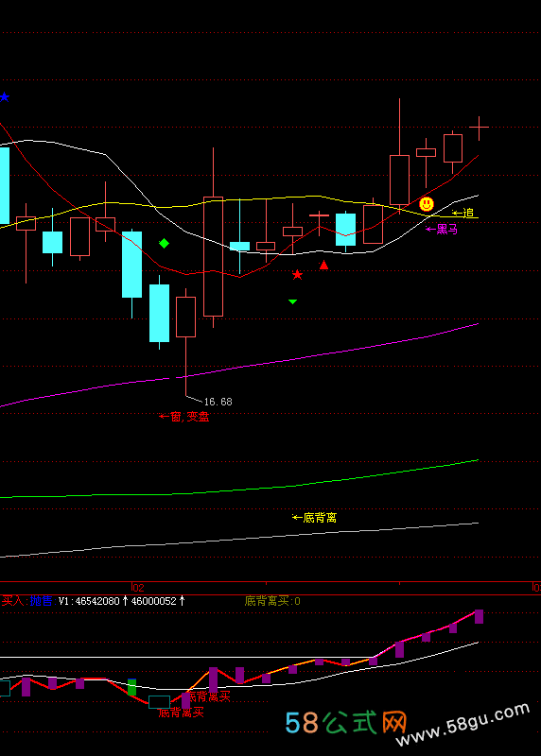Click the final cross-shaped doji candle
Image resolution: width=541 pixels, height=756 pixels.
(x=479, y=128)
